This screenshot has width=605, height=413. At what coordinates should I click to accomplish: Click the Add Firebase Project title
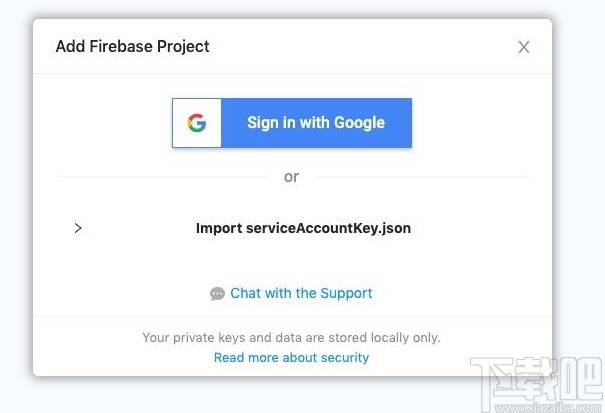(x=132, y=46)
